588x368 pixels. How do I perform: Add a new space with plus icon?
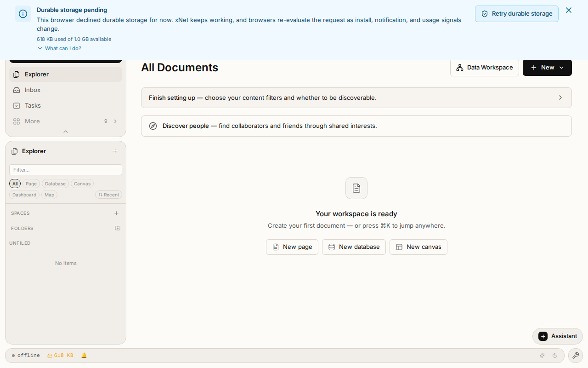click(x=117, y=213)
